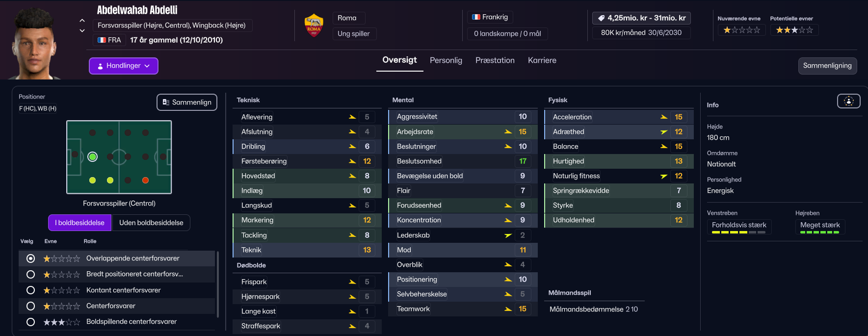Click the Sammenligning button at top right

[x=827, y=66]
